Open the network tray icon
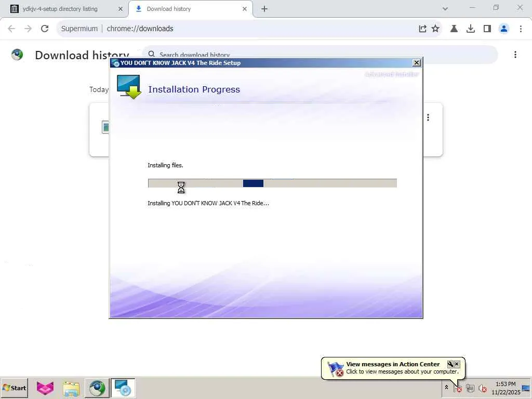Screen dimensions: 532x399 [x=470, y=388]
